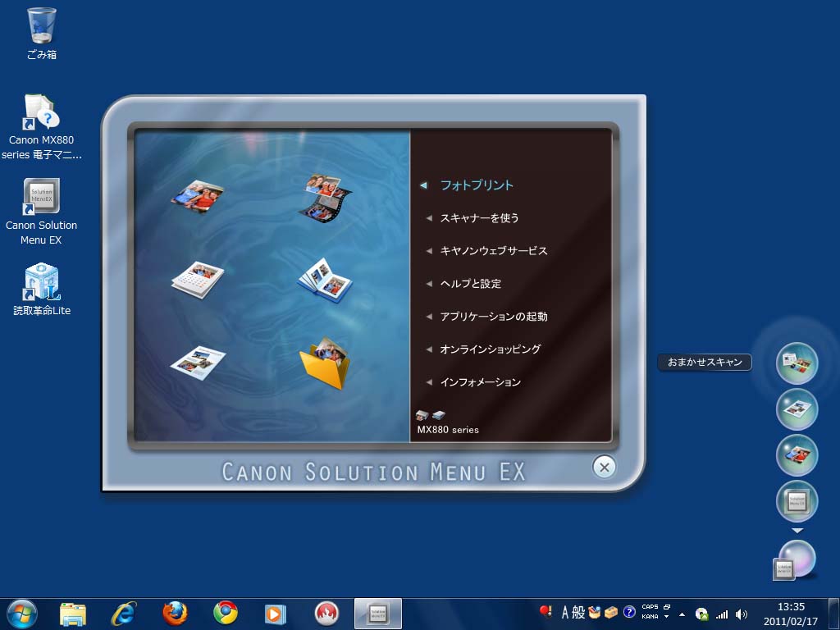
Task: Collapse the bubble shortcut dock with the white triangle
Action: pos(797,531)
